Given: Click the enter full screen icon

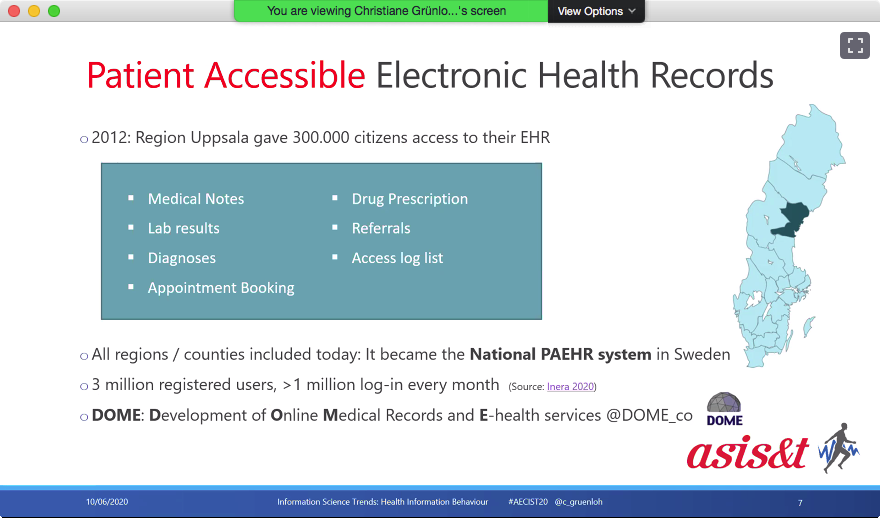Looking at the screenshot, I should pyautogui.click(x=854, y=45).
